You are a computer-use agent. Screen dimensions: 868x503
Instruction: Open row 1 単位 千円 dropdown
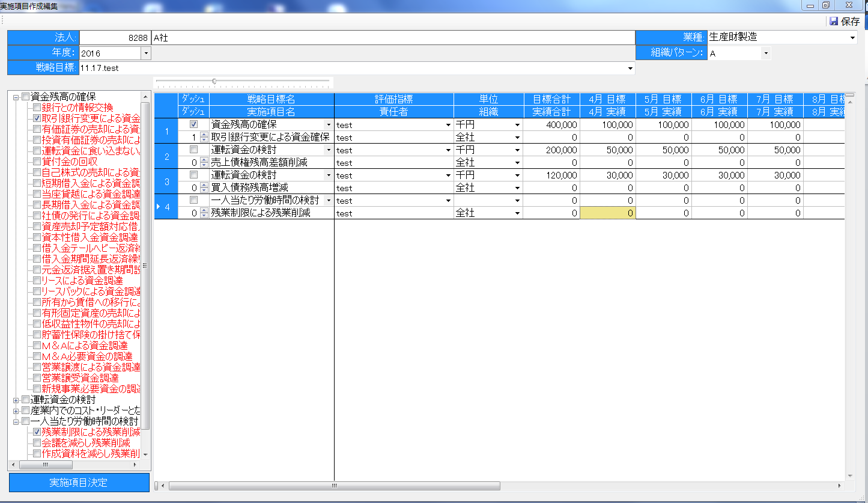pos(517,125)
